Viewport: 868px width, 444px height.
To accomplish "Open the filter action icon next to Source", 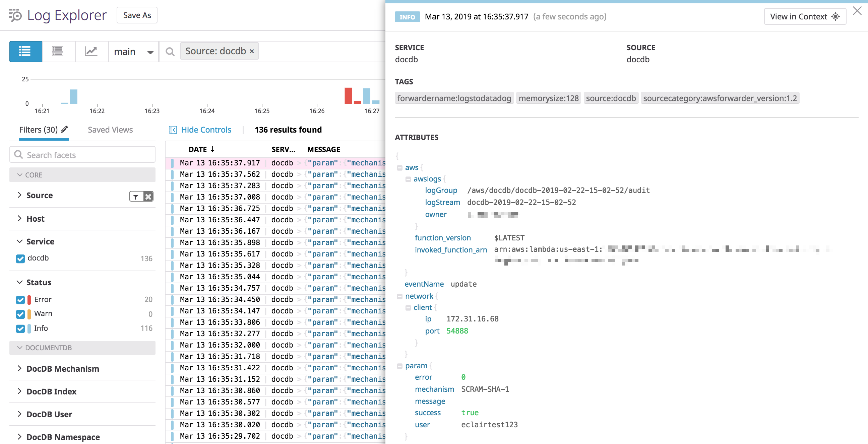I will coord(135,196).
